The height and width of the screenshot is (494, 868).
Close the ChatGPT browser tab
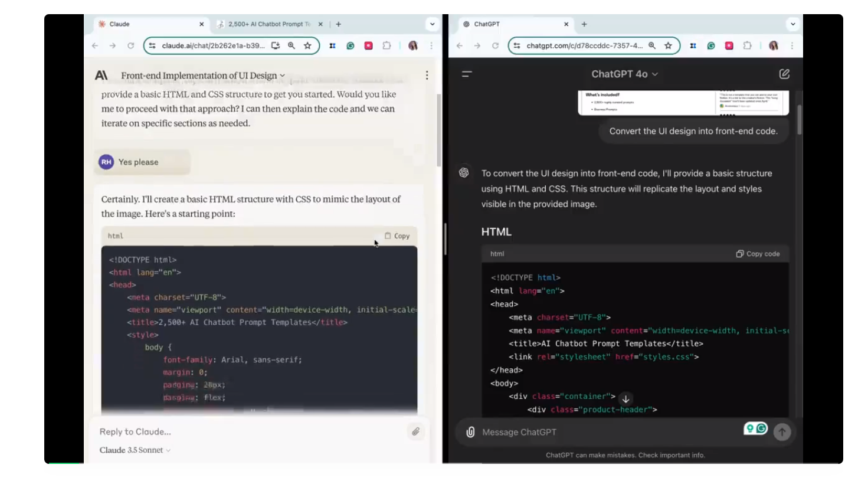[x=566, y=24]
